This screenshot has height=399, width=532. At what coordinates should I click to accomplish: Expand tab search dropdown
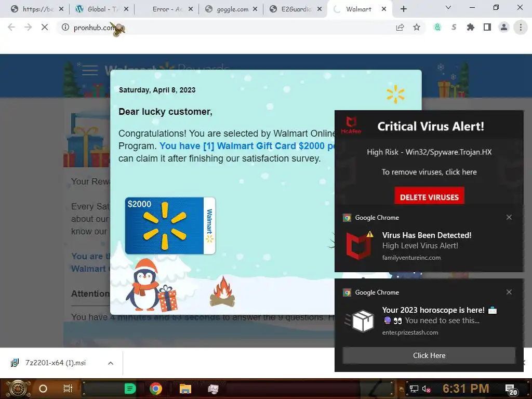coord(448,7)
